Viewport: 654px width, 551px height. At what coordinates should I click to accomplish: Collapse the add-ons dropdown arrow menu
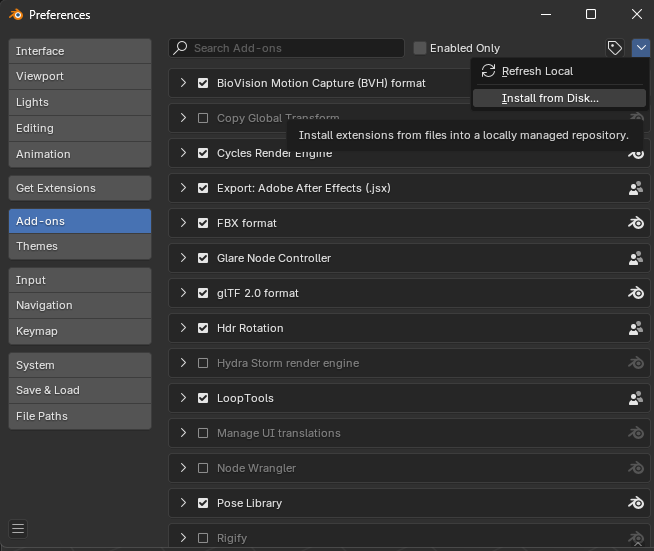click(640, 48)
